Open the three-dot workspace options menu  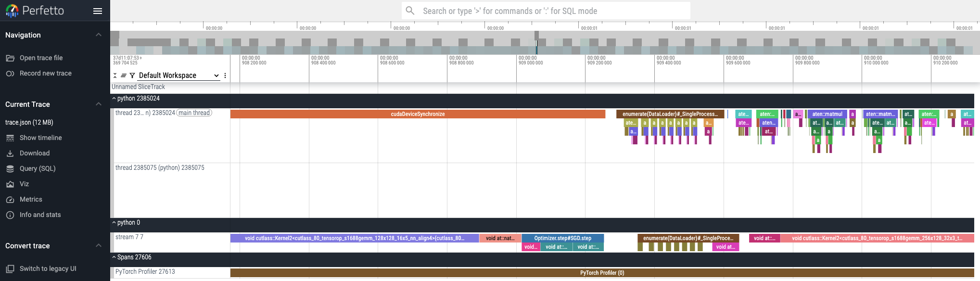(225, 76)
